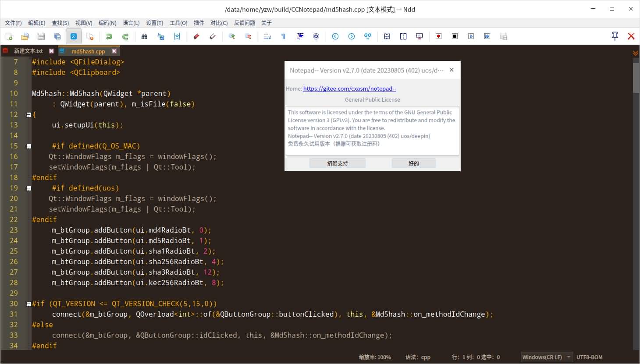
Task: Open the Go To Line tool
Action: coord(367,36)
